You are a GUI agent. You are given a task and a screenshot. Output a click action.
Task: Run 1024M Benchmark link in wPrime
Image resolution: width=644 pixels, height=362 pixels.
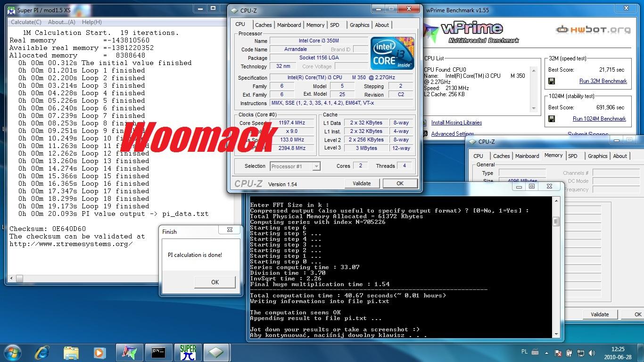coord(599,119)
